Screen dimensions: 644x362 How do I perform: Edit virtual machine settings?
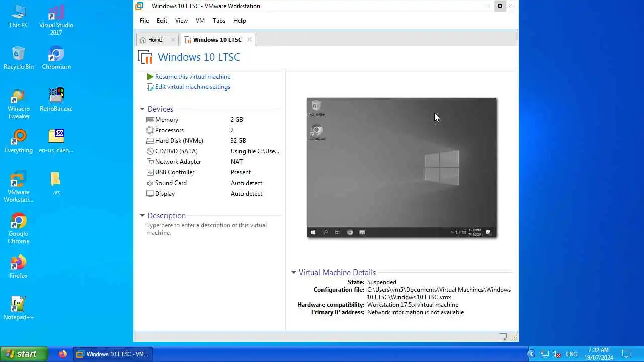[193, 87]
